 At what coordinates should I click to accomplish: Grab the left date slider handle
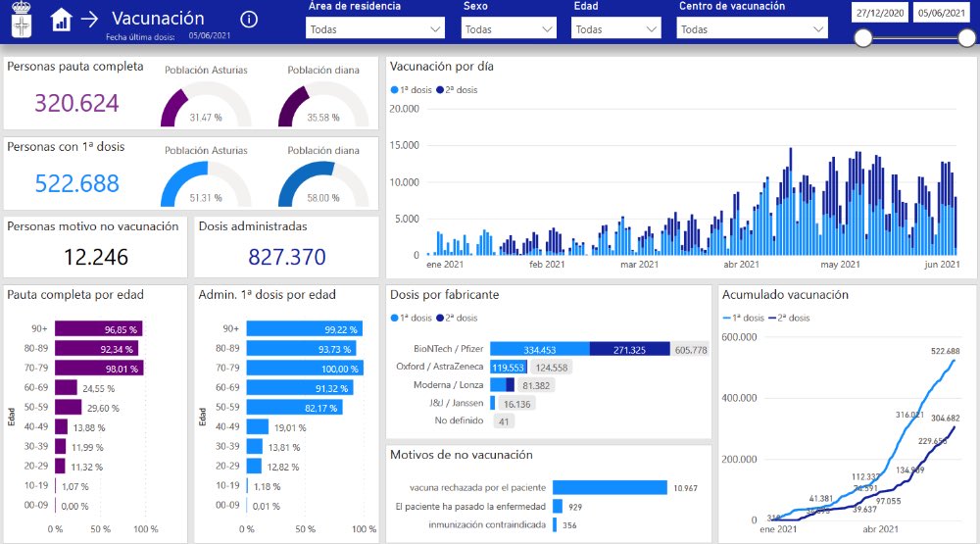863,38
